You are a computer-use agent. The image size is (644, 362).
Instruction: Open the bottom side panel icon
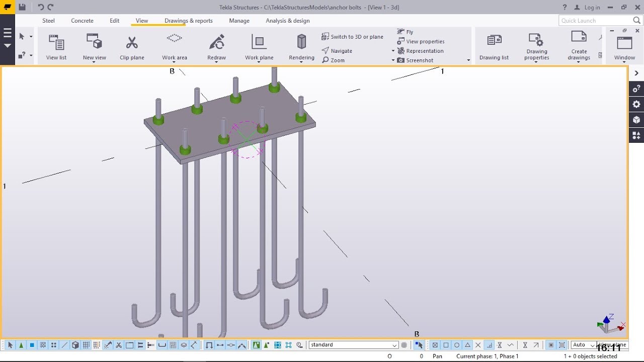(x=636, y=135)
